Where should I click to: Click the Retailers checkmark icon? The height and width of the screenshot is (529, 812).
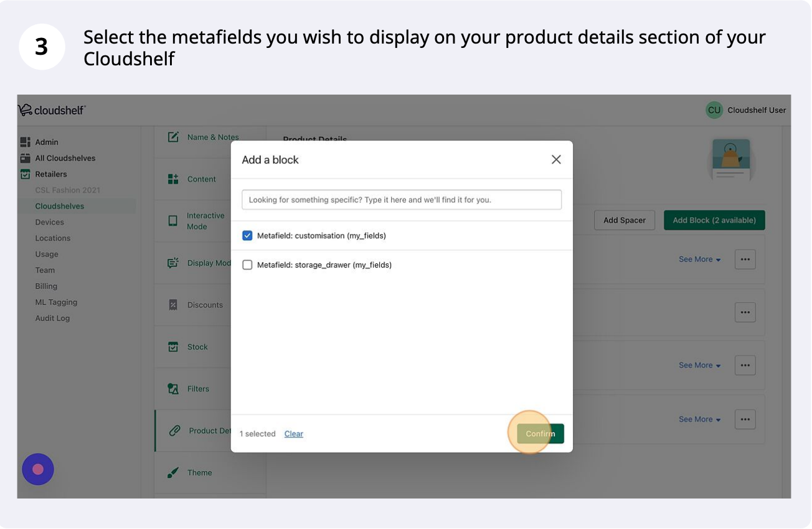tap(25, 174)
